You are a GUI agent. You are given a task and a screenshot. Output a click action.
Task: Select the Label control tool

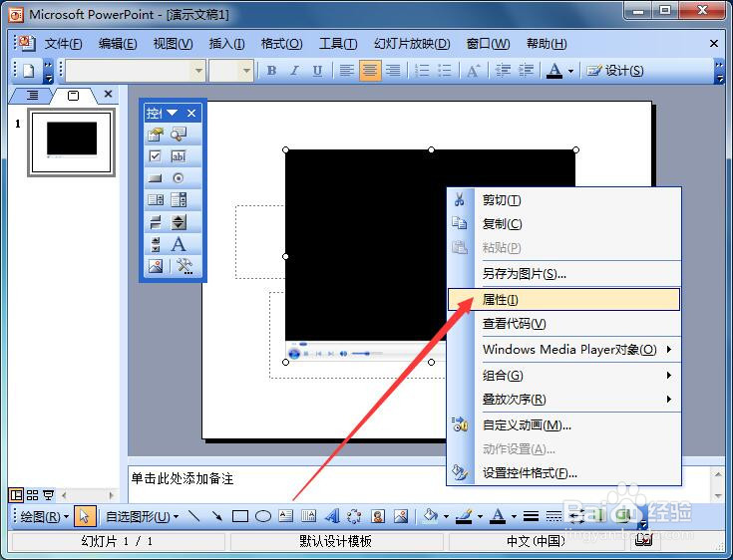point(179,244)
